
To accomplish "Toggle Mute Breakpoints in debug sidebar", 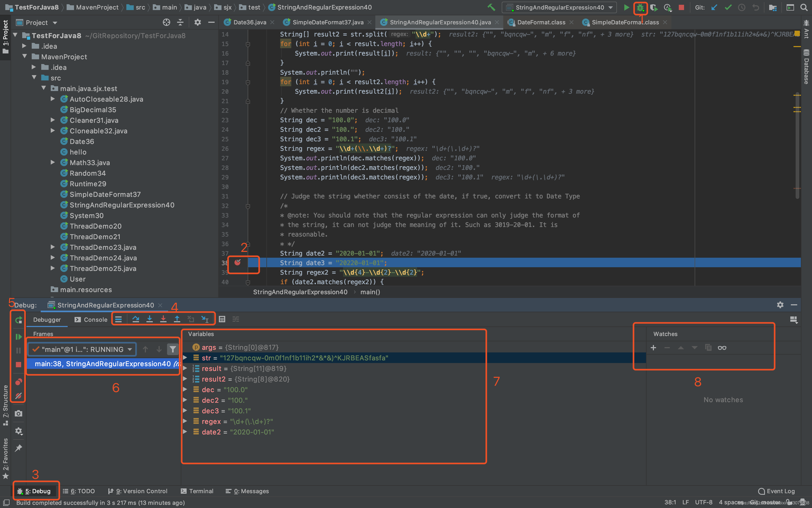I will click(19, 396).
